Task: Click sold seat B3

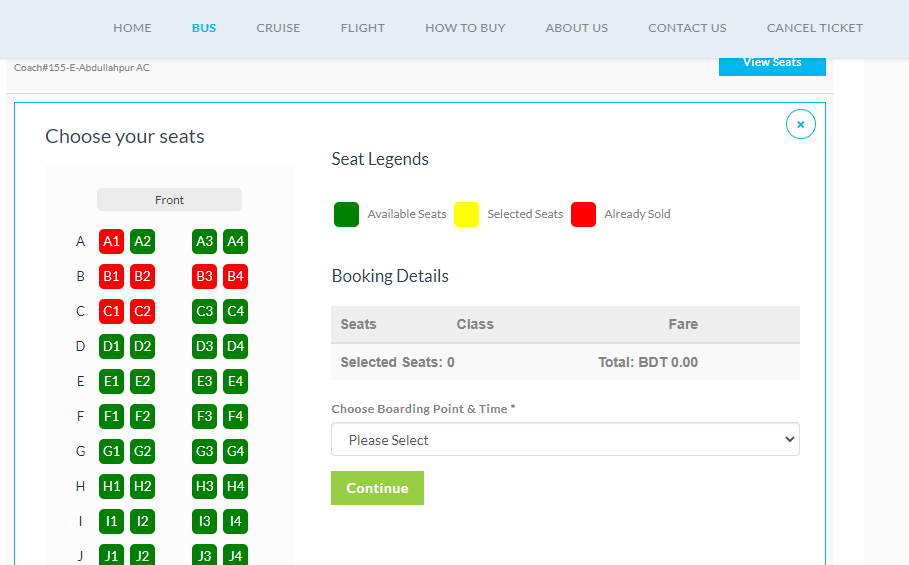Action: point(204,276)
